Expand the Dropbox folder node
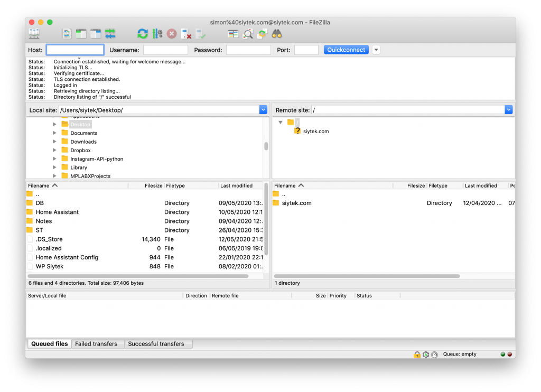 pos(54,150)
